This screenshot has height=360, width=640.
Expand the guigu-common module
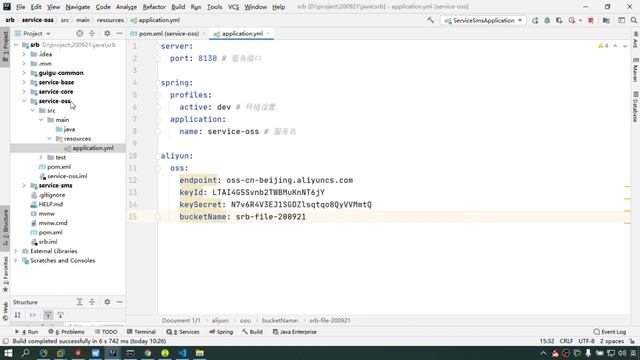tap(24, 73)
